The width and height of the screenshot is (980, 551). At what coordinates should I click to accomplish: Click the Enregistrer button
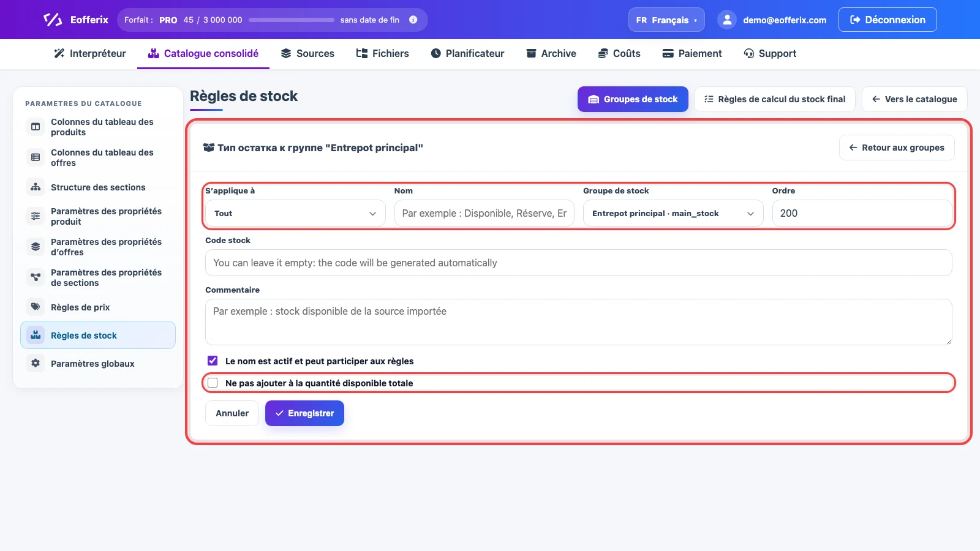pos(304,413)
